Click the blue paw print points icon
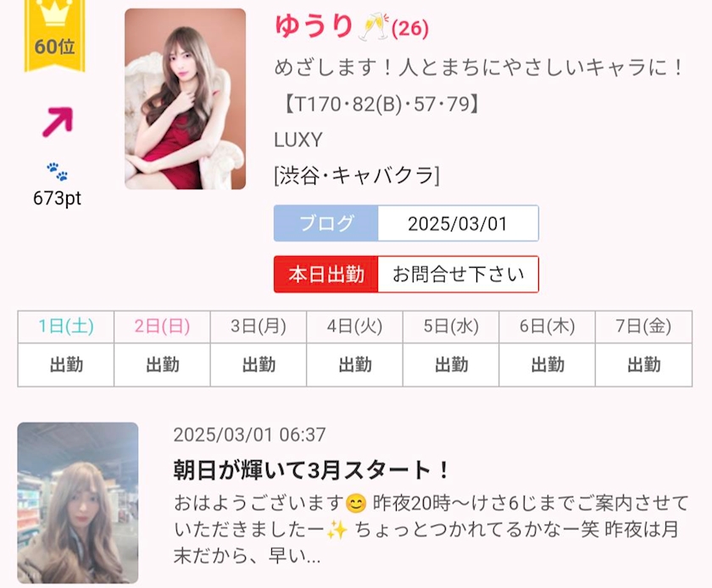Viewport: 712px width, 588px height. pyautogui.click(x=58, y=172)
